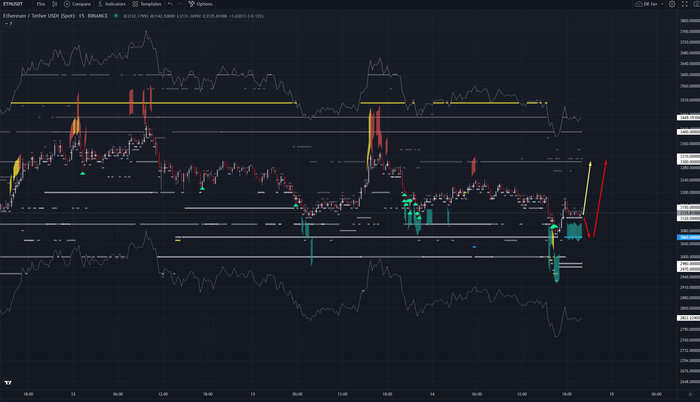Viewport: 700px width, 402px height.
Task: Click the 3400 highlighted price label
Action: click(x=688, y=132)
